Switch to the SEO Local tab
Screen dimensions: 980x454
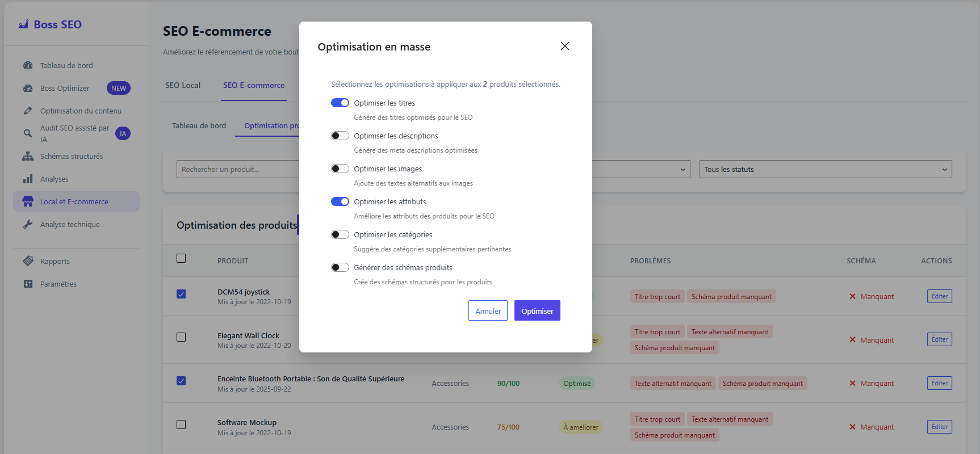coord(183,85)
